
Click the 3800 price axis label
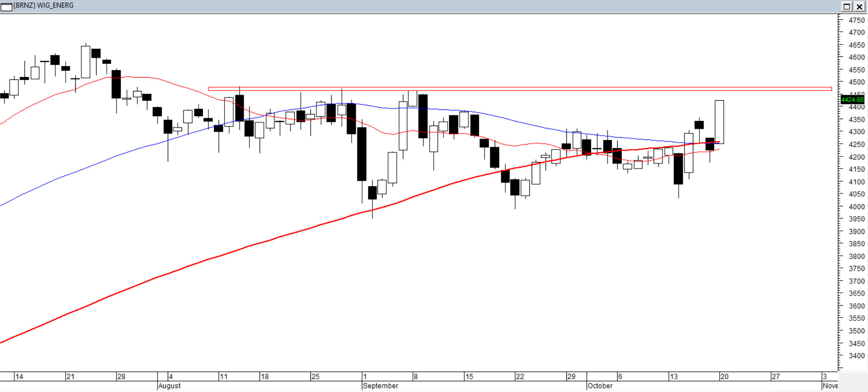tap(856, 257)
